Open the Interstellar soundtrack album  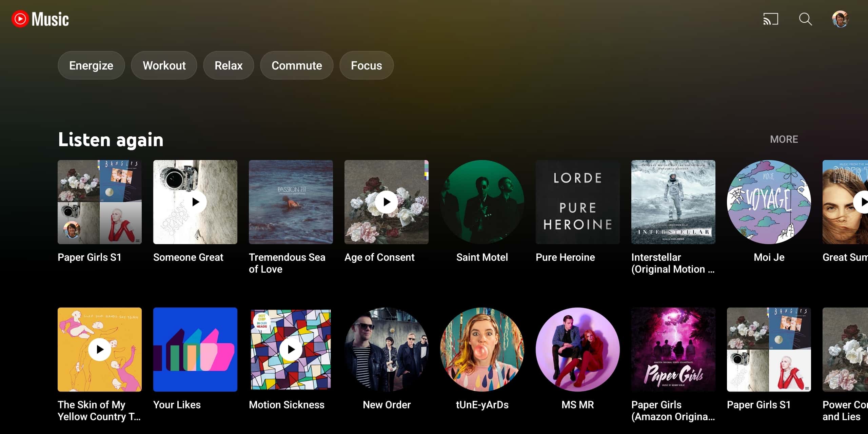click(673, 202)
